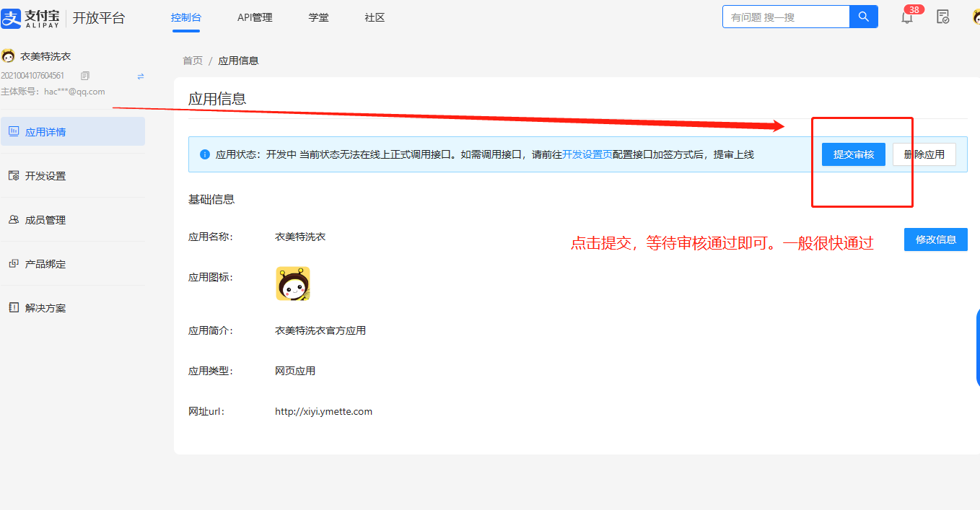The height and width of the screenshot is (510, 980).
Task: Click the 删除应用 button
Action: pos(924,154)
